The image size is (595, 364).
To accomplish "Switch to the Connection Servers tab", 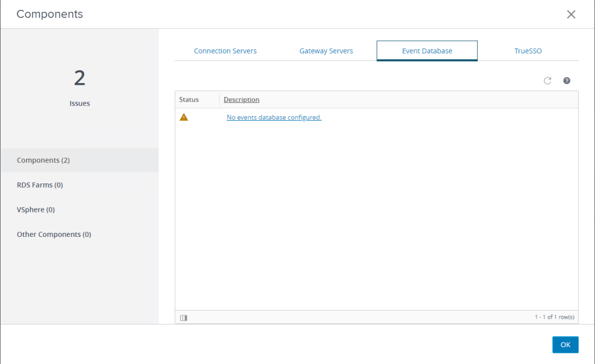I will (x=225, y=51).
